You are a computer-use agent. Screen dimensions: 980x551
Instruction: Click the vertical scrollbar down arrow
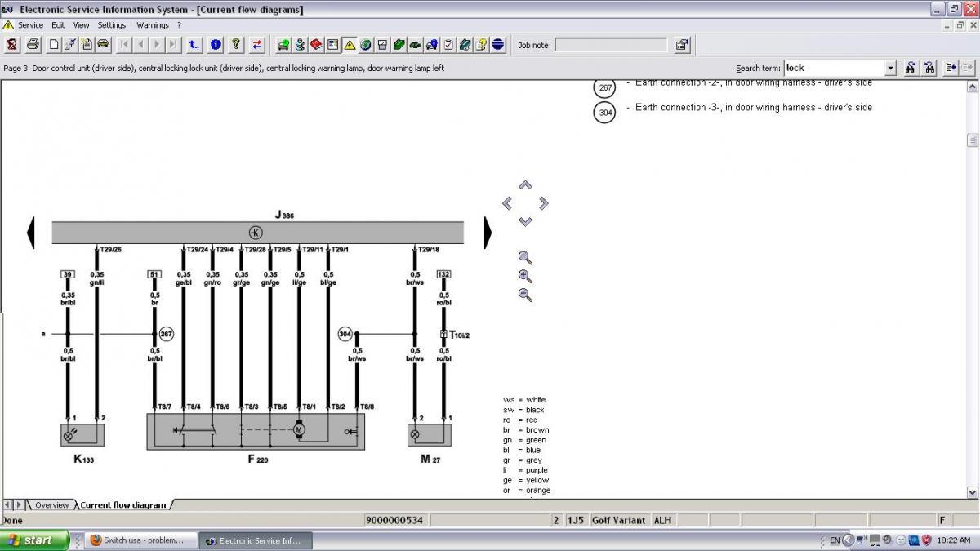(x=972, y=492)
